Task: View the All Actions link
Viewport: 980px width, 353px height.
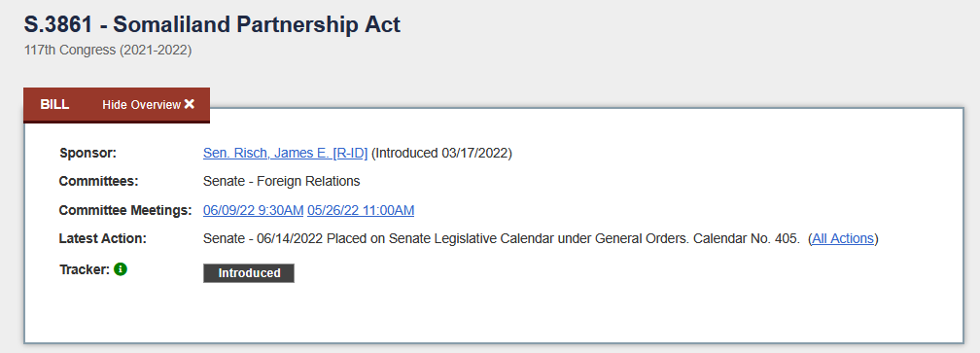Action: [x=843, y=238]
